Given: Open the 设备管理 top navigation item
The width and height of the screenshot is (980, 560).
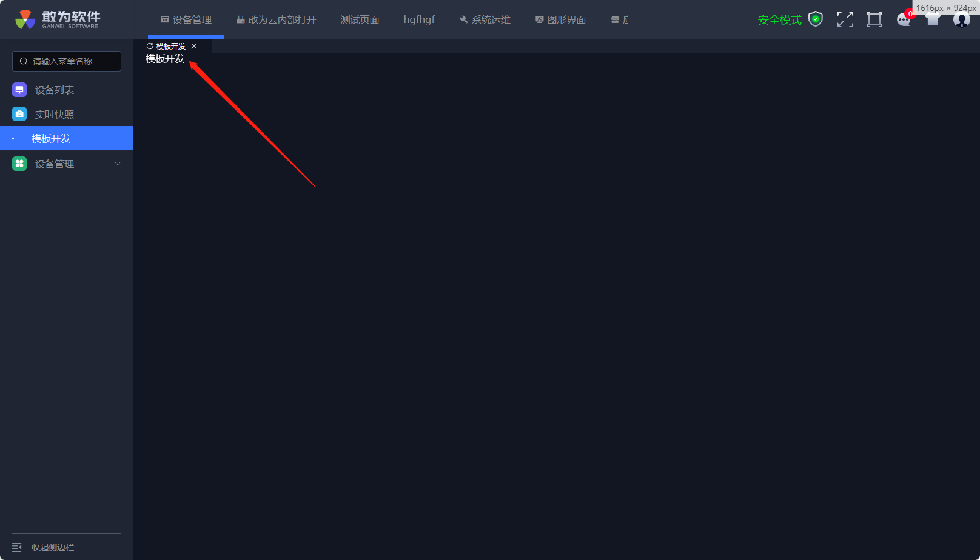Looking at the screenshot, I should pyautogui.click(x=186, y=20).
